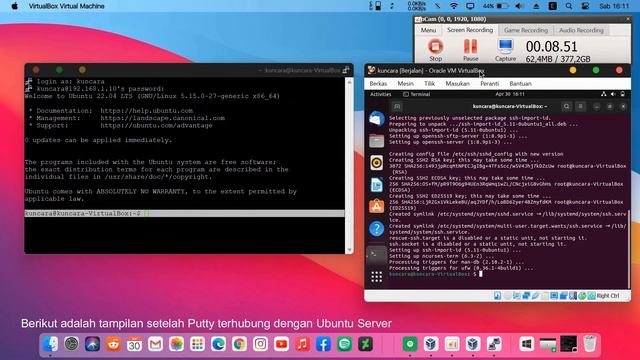Open Peranti menu in VirtualBox window
The width and height of the screenshot is (640, 360).
pos(489,83)
